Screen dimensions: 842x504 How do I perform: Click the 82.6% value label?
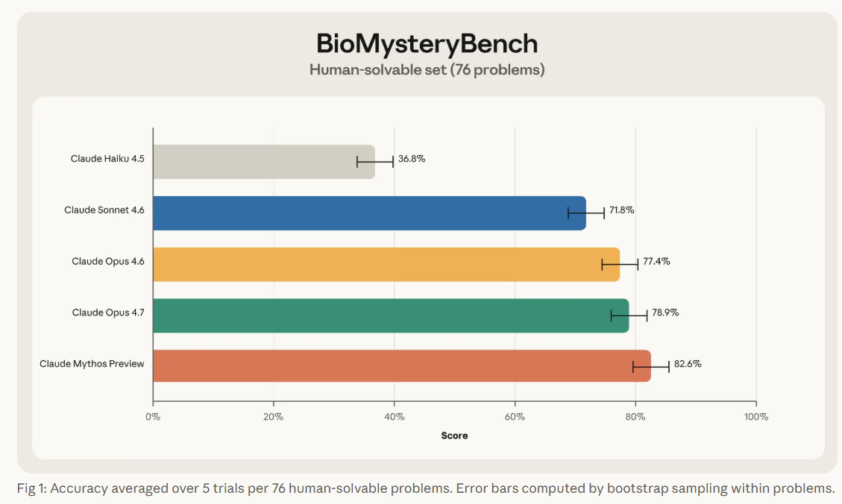point(688,364)
